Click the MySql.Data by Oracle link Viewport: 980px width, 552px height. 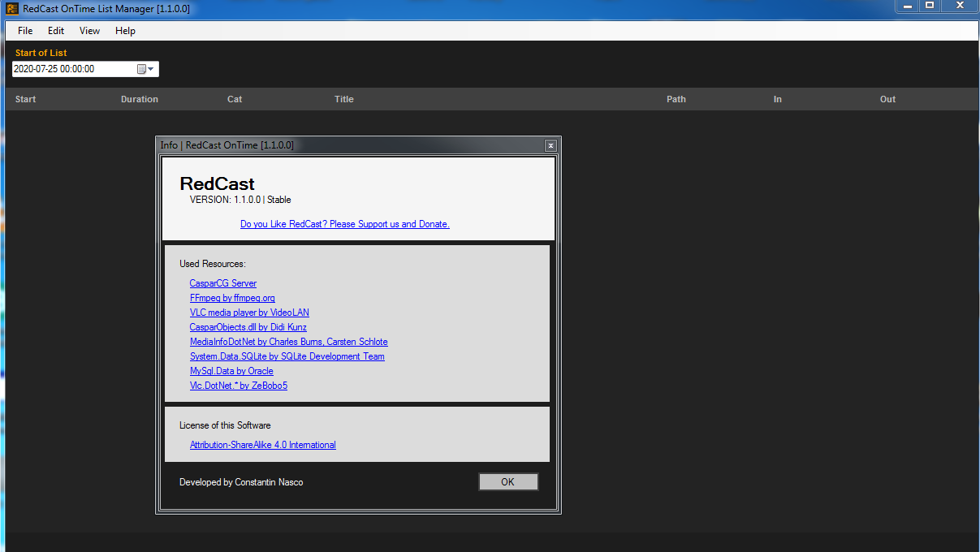point(231,371)
